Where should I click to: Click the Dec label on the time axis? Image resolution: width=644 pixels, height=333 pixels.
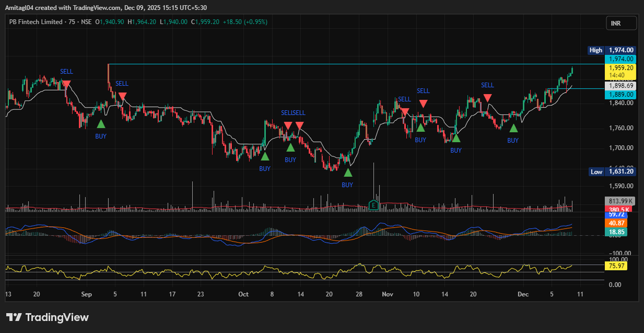tap(523, 294)
